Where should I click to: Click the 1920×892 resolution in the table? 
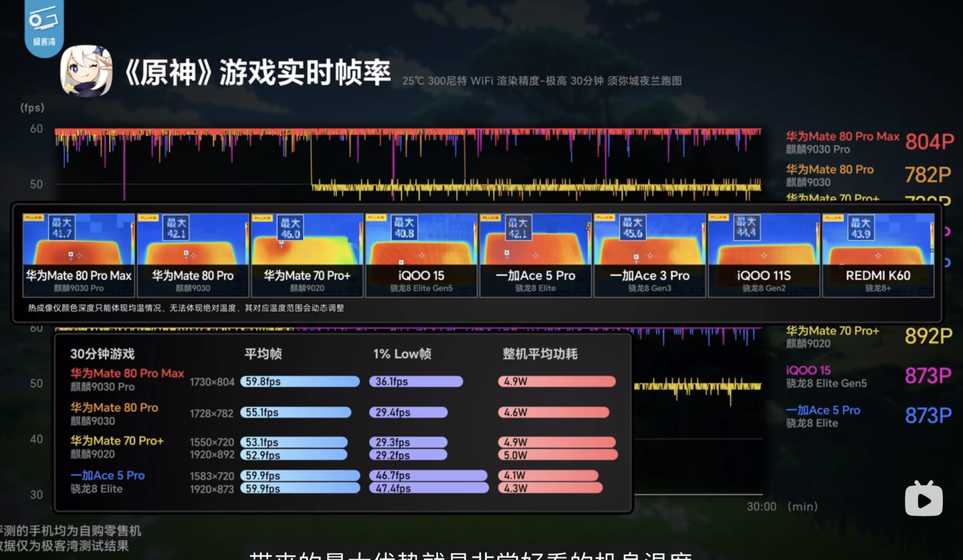pyautogui.click(x=212, y=455)
